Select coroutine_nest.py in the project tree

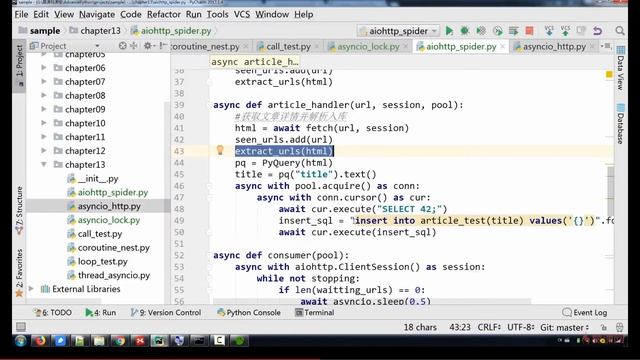coord(113,248)
